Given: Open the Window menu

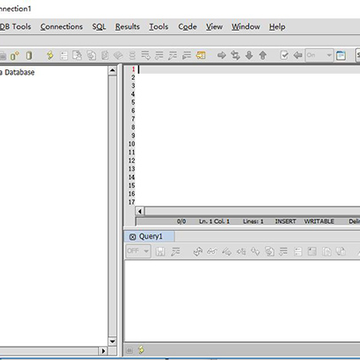Looking at the screenshot, I should tap(246, 27).
